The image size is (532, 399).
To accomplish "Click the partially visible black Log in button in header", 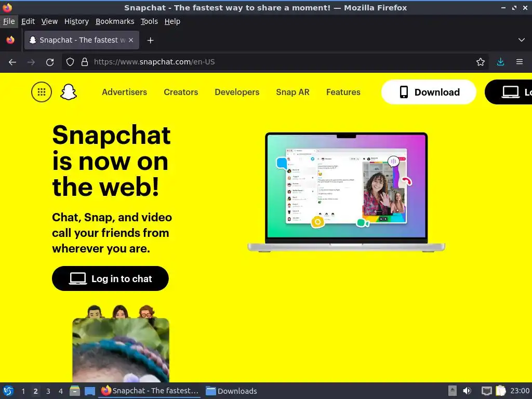I will tap(509, 92).
